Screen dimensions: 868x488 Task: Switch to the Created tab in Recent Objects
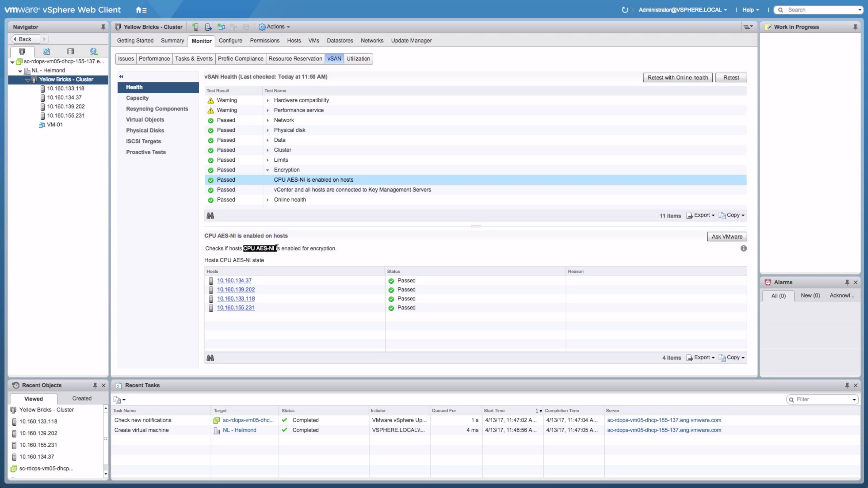click(82, 399)
